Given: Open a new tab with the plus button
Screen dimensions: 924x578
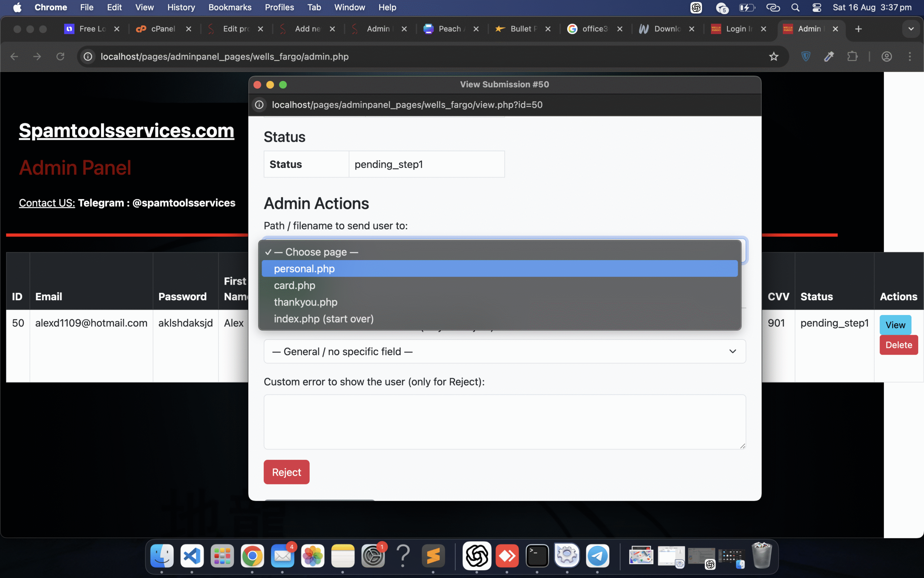Looking at the screenshot, I should click(858, 29).
